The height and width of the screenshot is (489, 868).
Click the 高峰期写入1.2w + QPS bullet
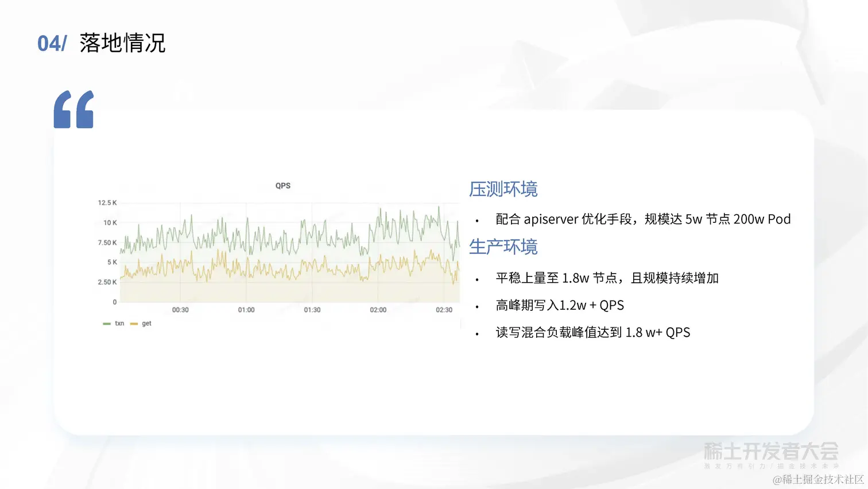tap(560, 306)
